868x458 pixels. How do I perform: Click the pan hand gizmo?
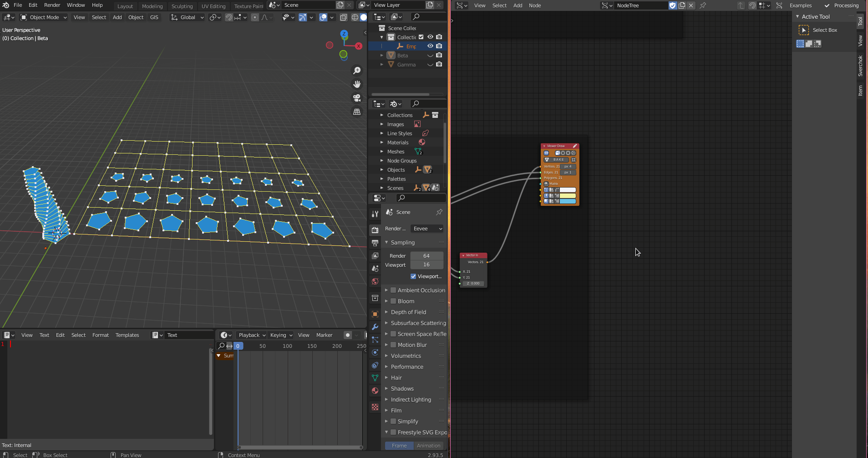click(357, 84)
